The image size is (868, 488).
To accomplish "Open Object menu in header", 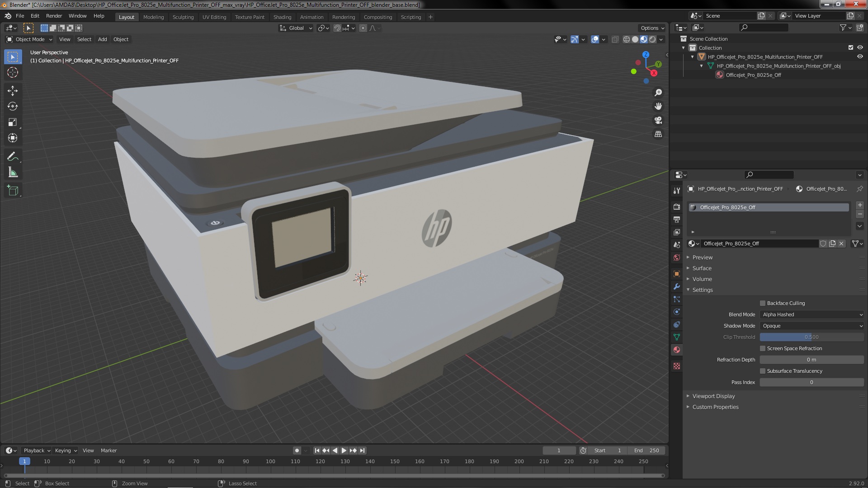I will (x=120, y=39).
